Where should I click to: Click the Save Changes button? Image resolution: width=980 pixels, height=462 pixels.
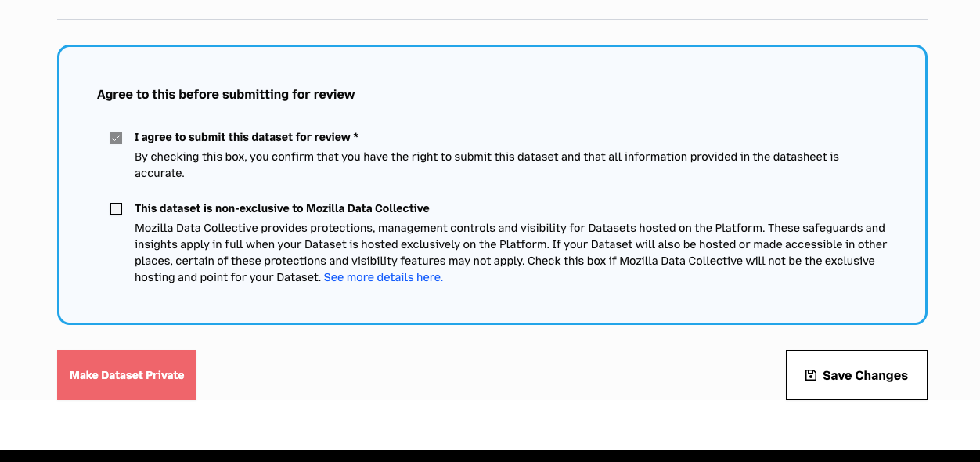pos(856,375)
